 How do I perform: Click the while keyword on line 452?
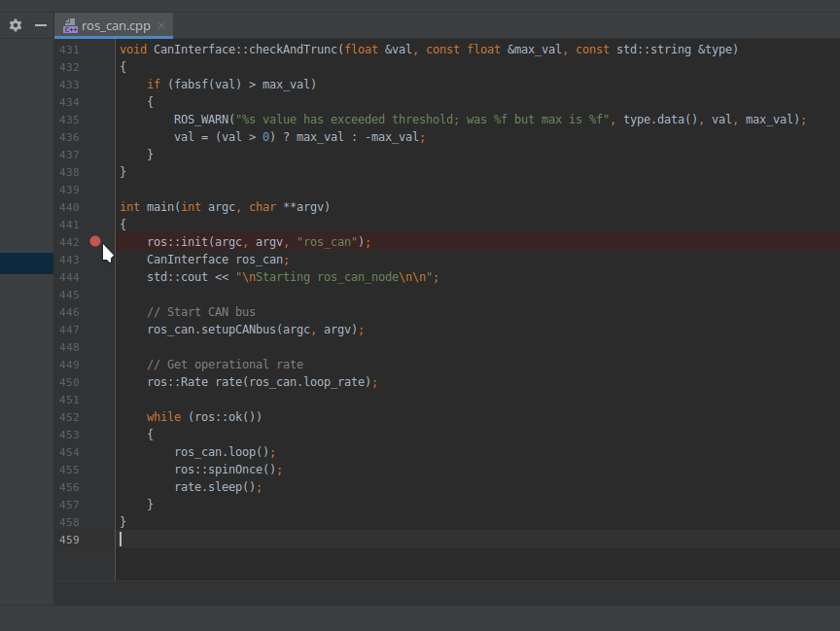(x=164, y=417)
